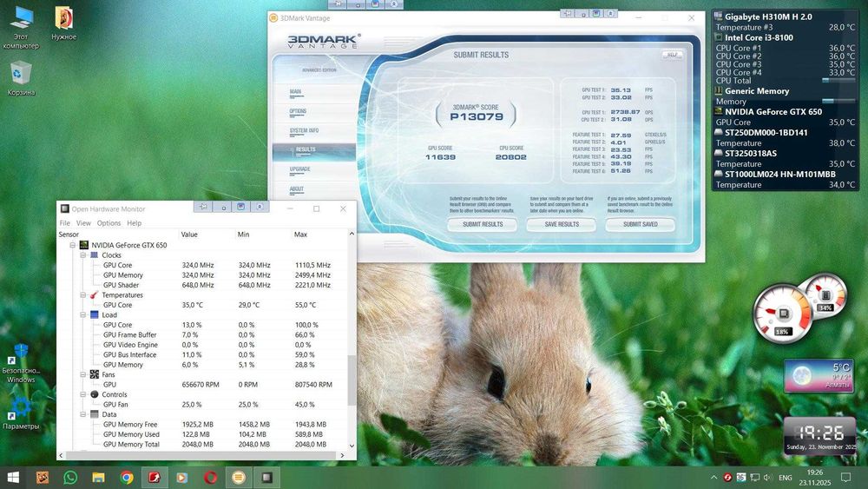
Task: Click the vertical scrollbar thumb in sensor list
Action: coord(351,380)
